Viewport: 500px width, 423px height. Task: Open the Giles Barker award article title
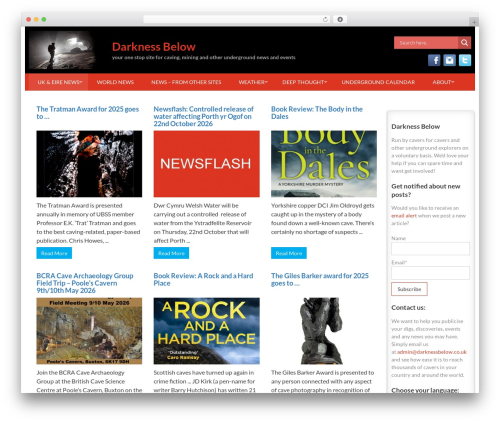[320, 279]
